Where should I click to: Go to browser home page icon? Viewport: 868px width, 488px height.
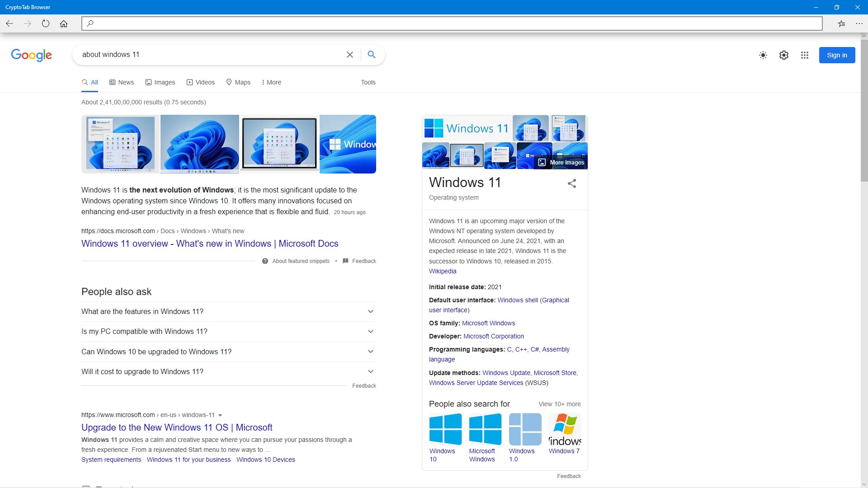(x=64, y=23)
